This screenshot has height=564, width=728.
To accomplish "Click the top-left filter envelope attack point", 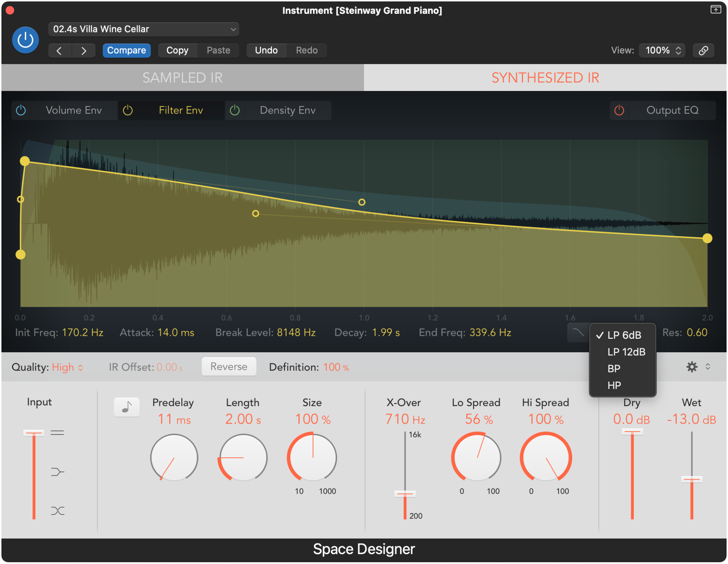I will click(x=25, y=161).
